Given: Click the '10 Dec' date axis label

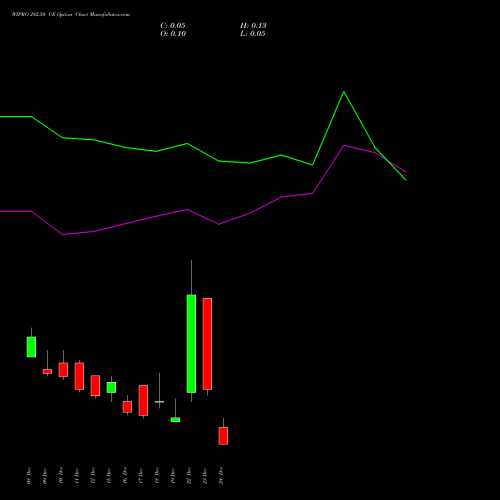Looking at the screenshot, I should click(x=61, y=475).
